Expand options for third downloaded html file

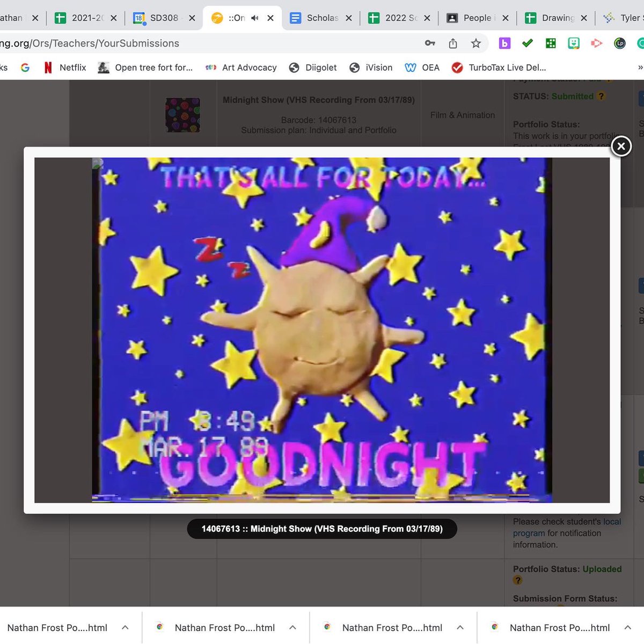pyautogui.click(x=460, y=627)
